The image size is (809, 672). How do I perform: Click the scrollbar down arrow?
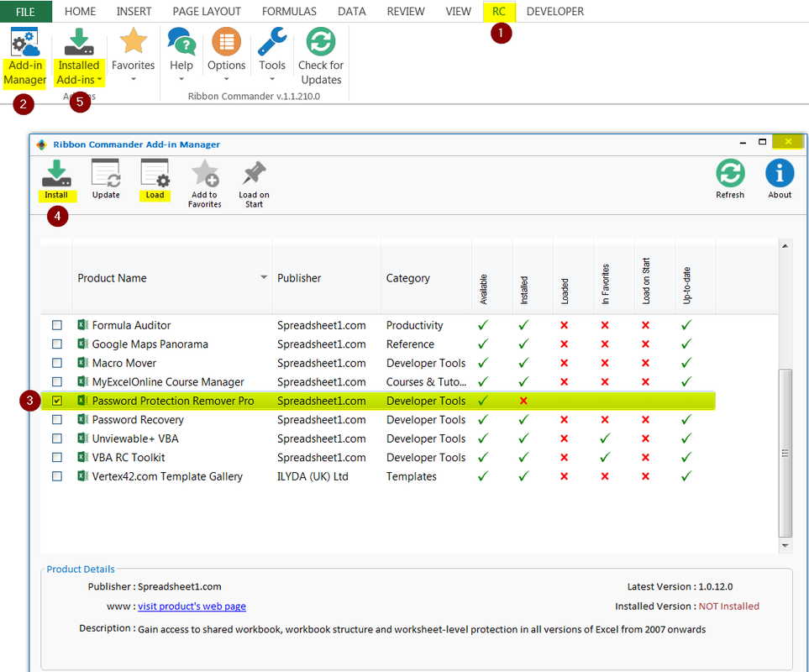click(x=785, y=546)
